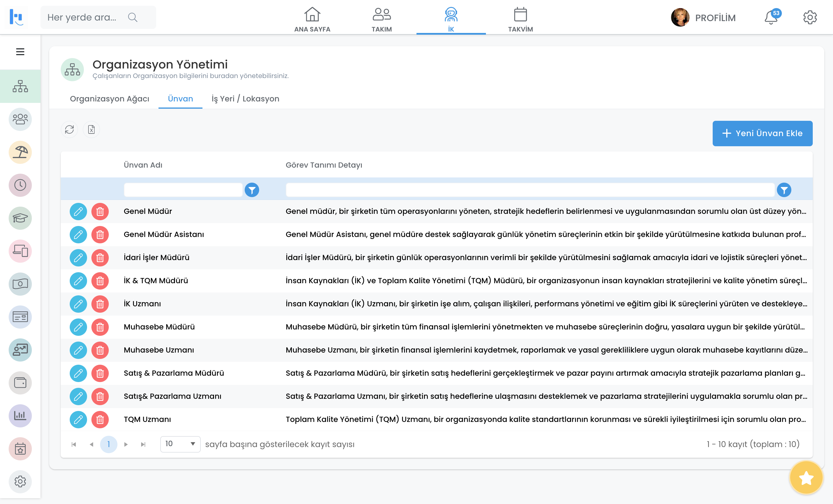This screenshot has width=833, height=504.
Task: Expand the page size dropdown showing 10
Action: (x=180, y=444)
